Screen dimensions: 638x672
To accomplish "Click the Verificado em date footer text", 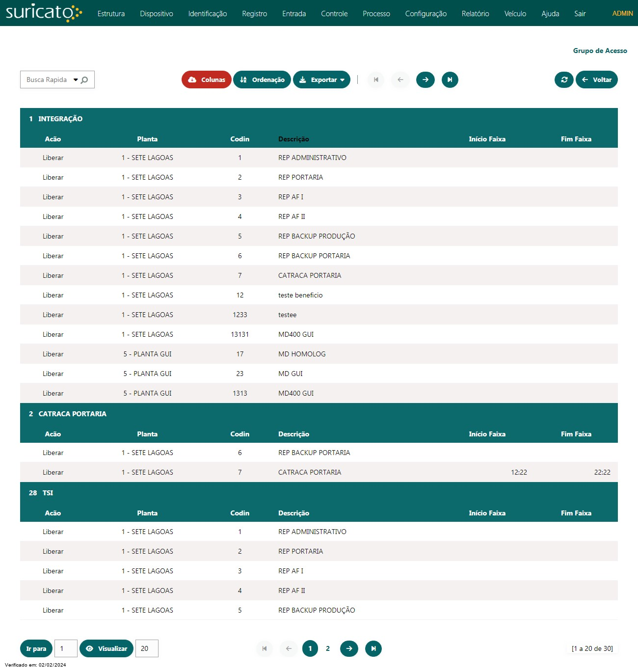I will (x=35, y=665).
